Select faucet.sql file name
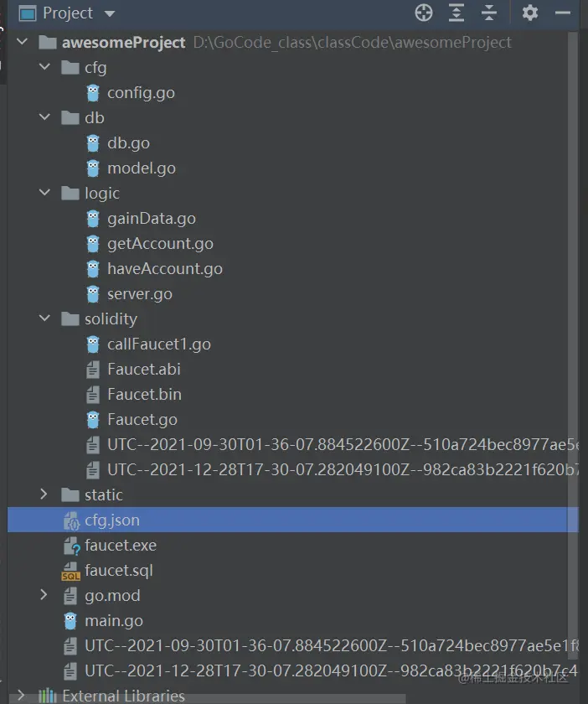 [x=118, y=571]
